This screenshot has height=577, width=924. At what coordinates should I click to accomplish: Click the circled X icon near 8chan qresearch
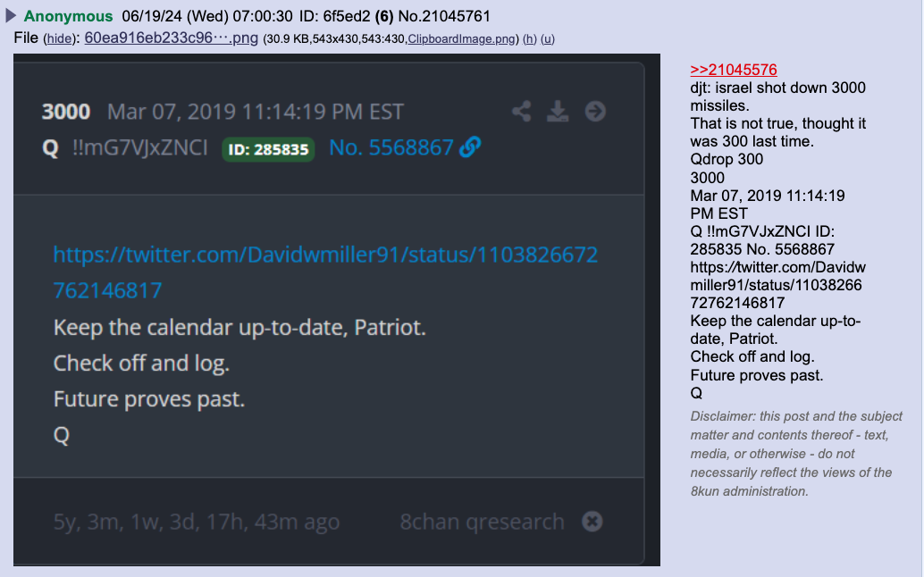point(592,521)
